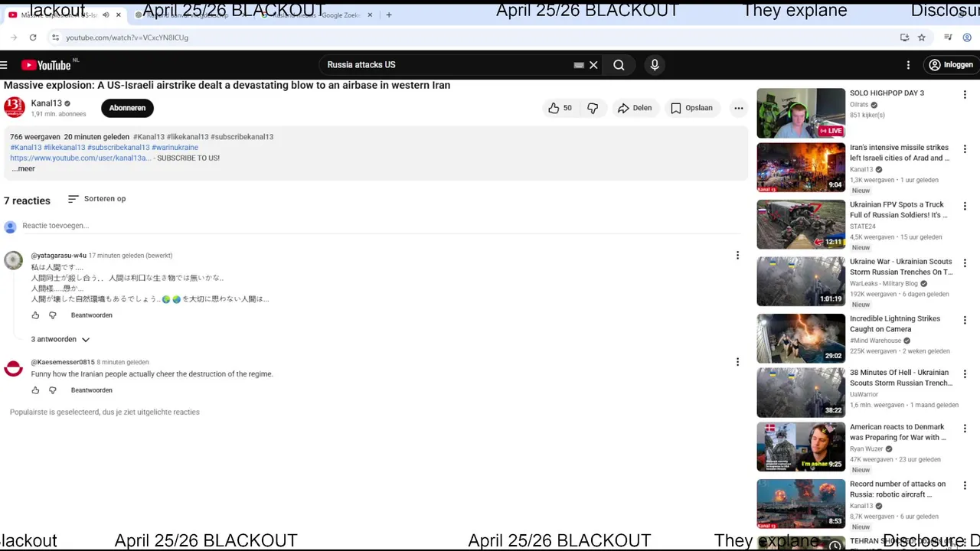Like the @Kaesemesser0815 comment
The image size is (980, 551).
[x=35, y=390]
